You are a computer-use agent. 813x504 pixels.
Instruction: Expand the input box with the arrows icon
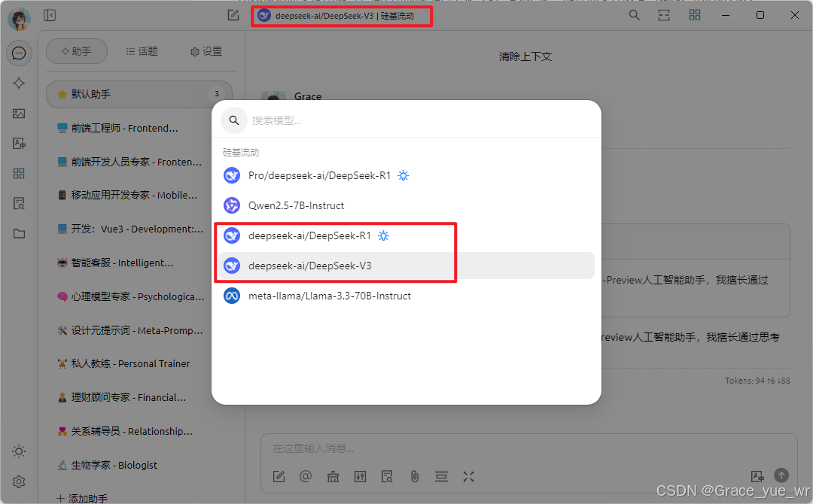tap(469, 477)
